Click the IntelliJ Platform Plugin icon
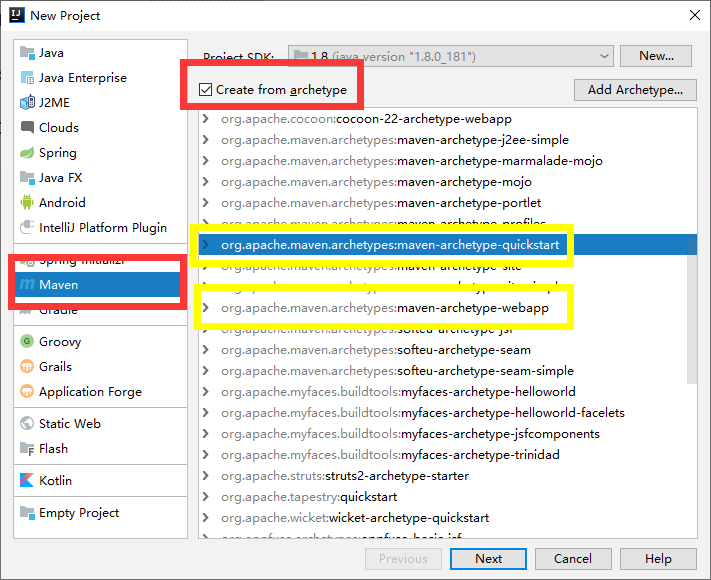This screenshot has height=580, width=711. pyautogui.click(x=27, y=227)
